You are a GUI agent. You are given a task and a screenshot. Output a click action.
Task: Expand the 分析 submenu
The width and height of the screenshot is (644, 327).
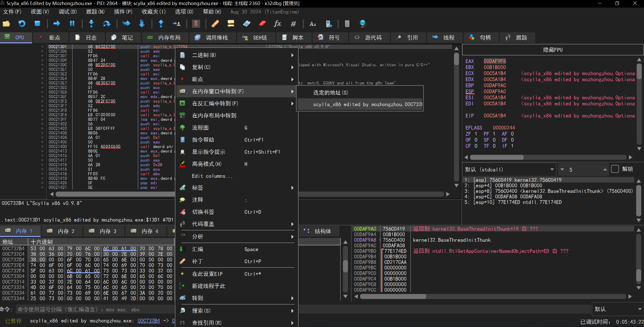point(237,237)
